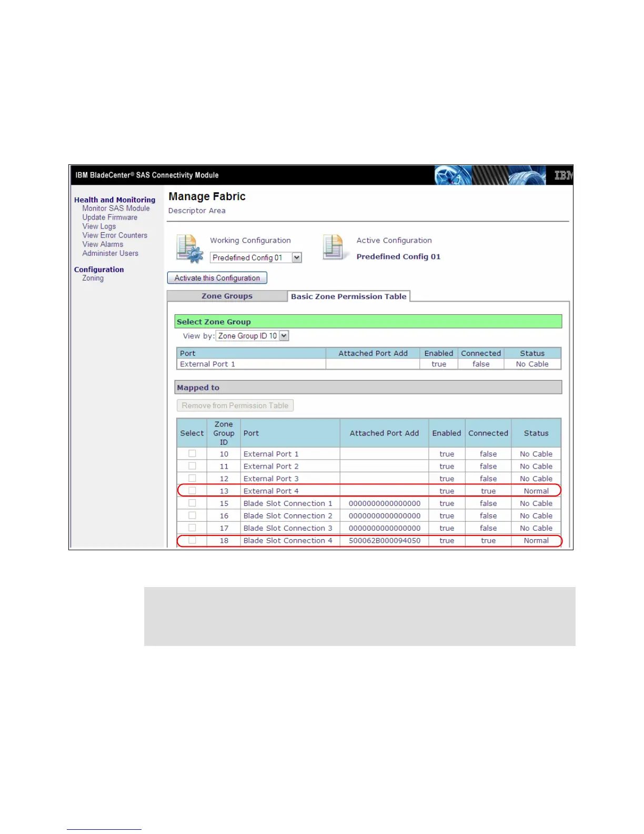Click zone group ID 18 cell
Viewport: 644px width, 834px height.
pyautogui.click(x=224, y=540)
